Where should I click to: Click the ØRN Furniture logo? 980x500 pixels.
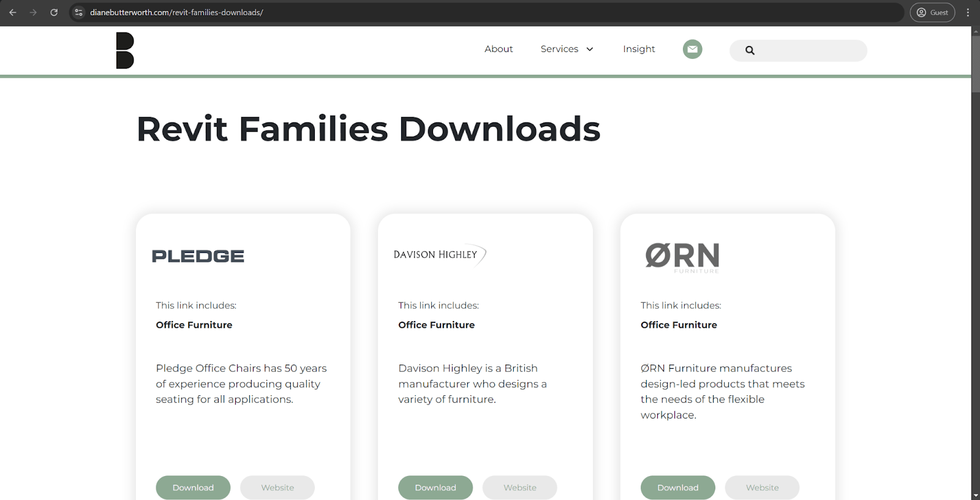[x=682, y=257]
